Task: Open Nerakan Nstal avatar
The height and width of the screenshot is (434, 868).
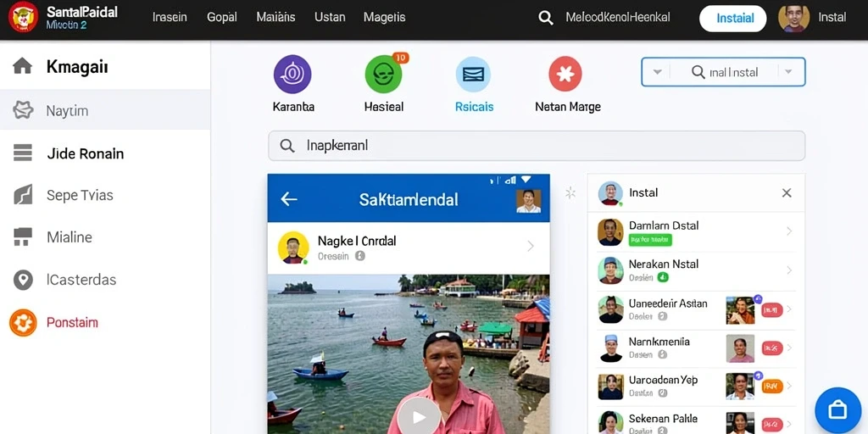Action: 610,270
